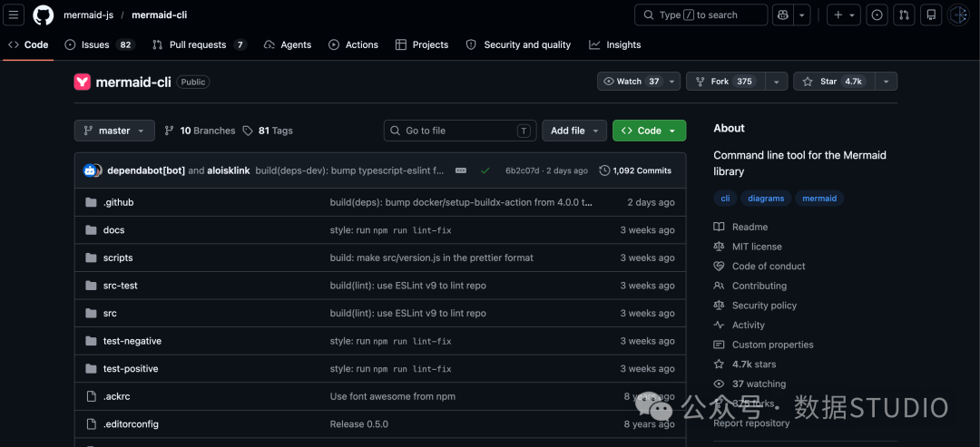This screenshot has width=980, height=447.
Task: View 10 Branches link
Action: click(200, 131)
